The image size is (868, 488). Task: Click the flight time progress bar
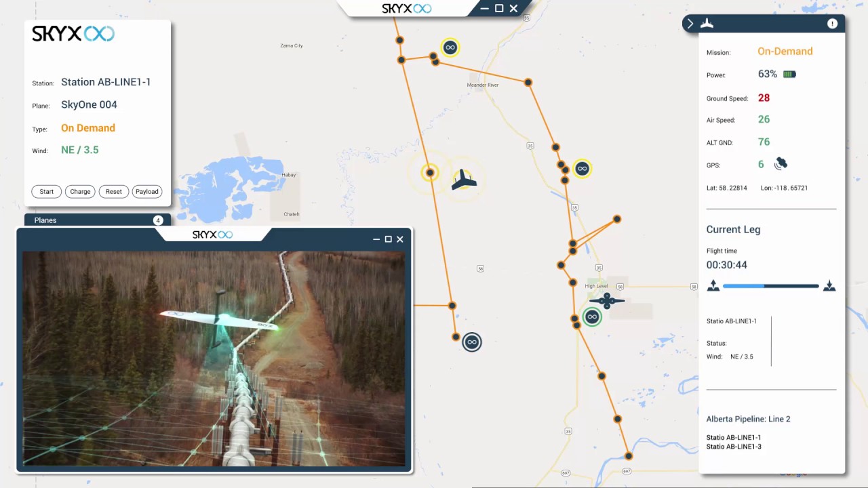tap(770, 286)
